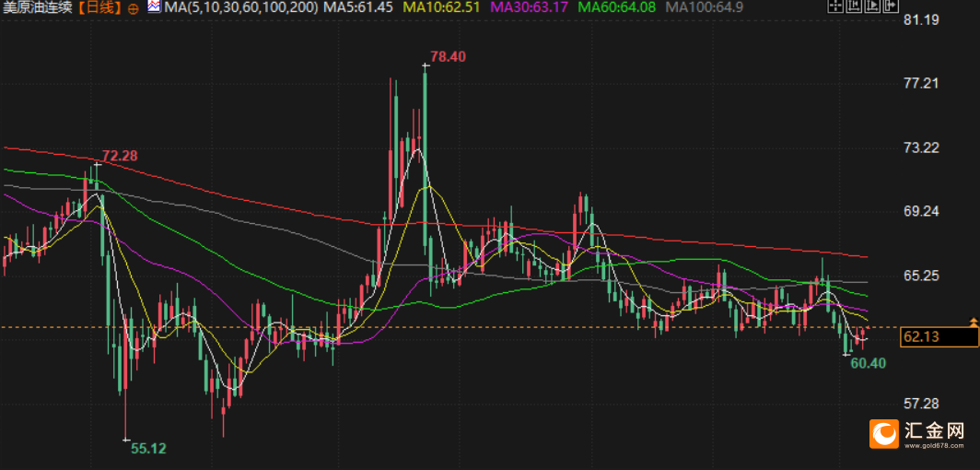The image size is (980, 470).
Task: Click the exit arrow toolbar icon
Action: coord(891,6)
